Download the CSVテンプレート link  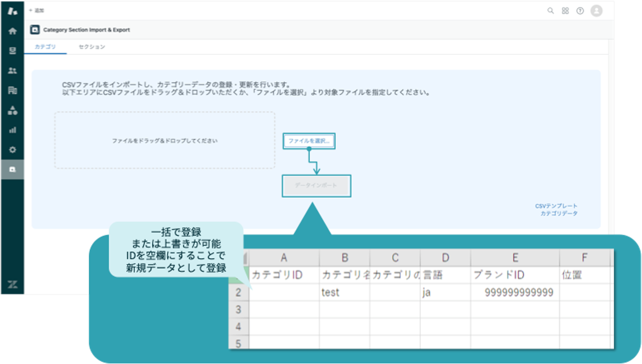click(x=556, y=206)
